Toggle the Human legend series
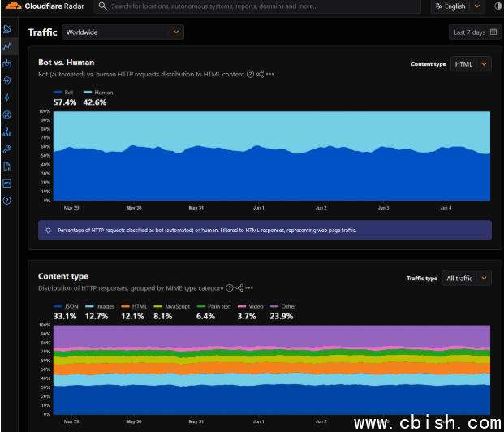 (98, 93)
